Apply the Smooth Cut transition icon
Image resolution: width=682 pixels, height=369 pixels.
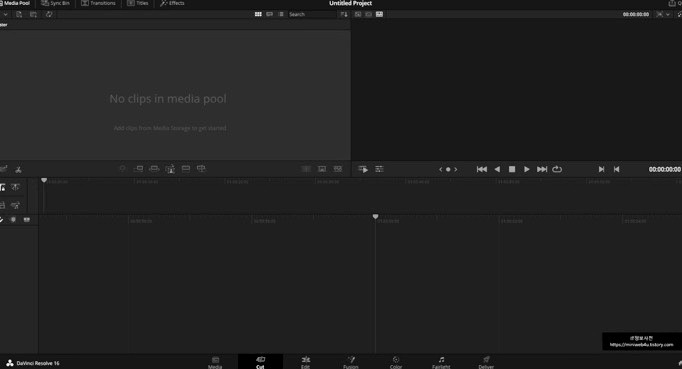click(338, 169)
